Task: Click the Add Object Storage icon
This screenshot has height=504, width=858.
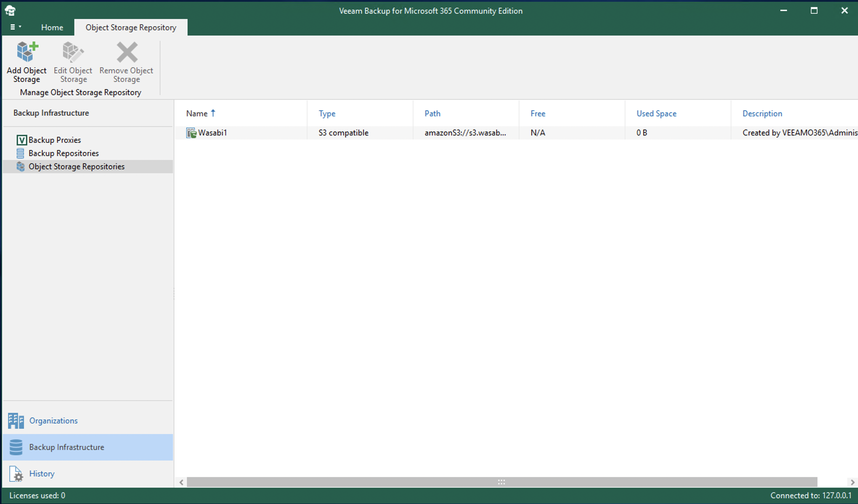Action: coord(27,52)
